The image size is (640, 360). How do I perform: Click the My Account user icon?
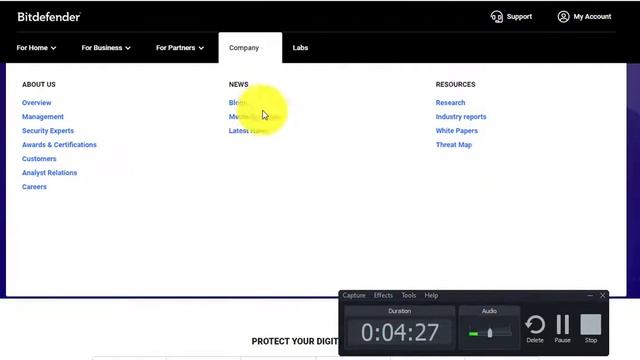(563, 17)
